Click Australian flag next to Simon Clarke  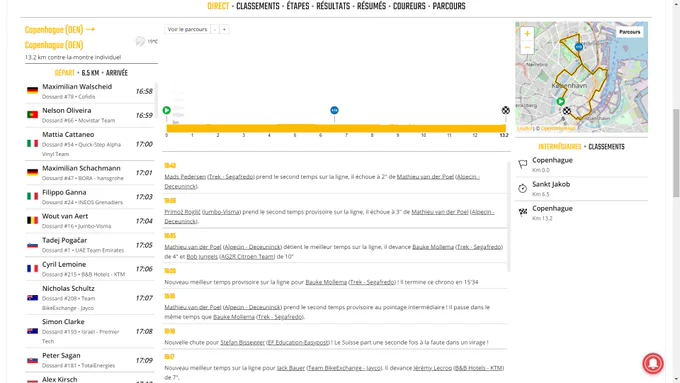(33, 331)
